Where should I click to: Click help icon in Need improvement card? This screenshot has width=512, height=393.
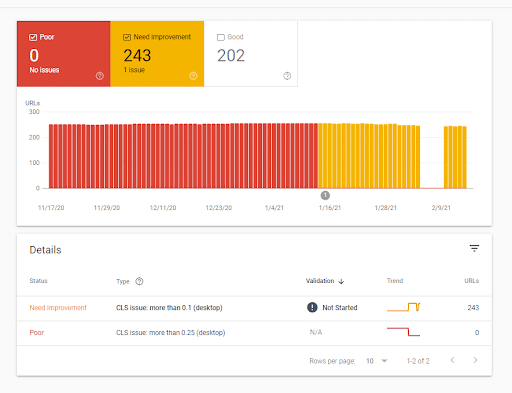click(x=193, y=76)
